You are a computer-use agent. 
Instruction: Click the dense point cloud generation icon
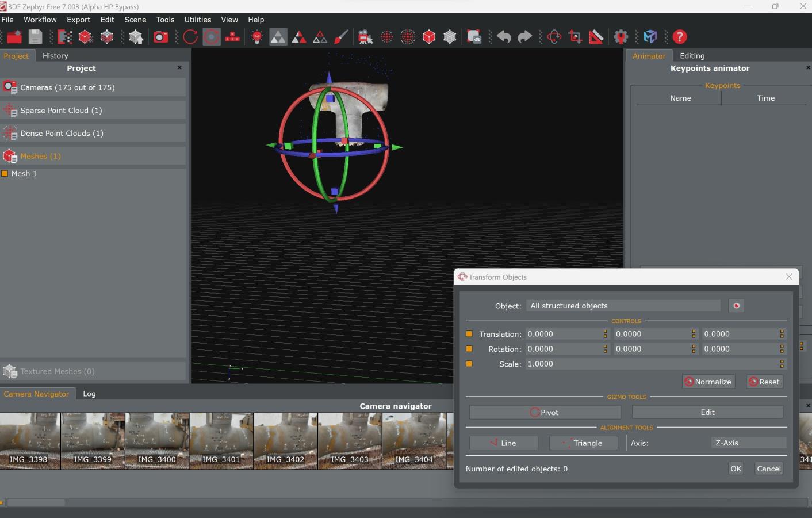(x=64, y=37)
